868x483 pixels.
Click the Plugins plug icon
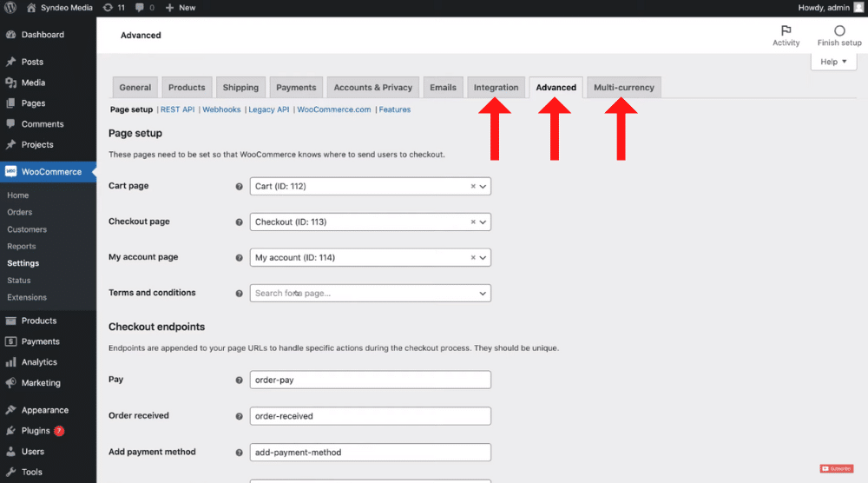click(x=10, y=430)
